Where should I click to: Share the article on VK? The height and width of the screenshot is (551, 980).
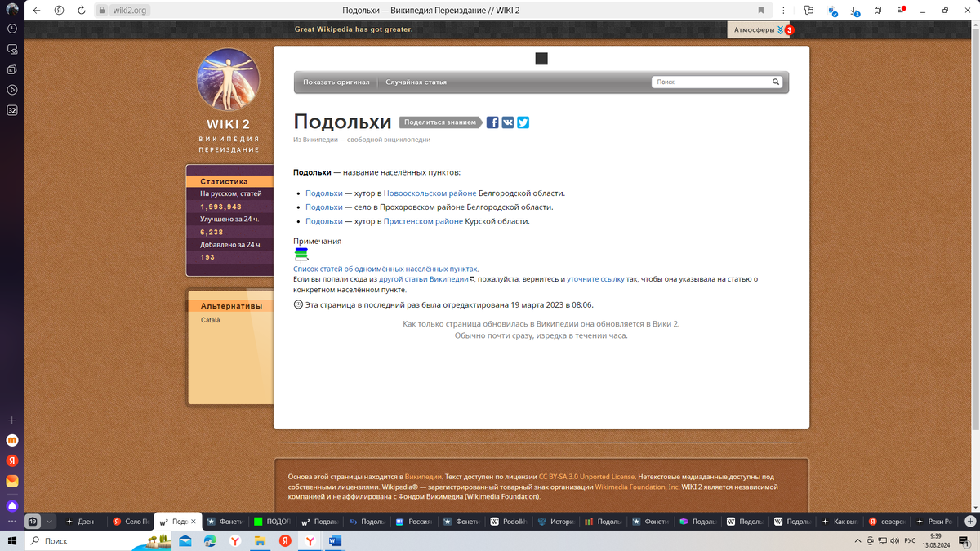[x=508, y=122]
